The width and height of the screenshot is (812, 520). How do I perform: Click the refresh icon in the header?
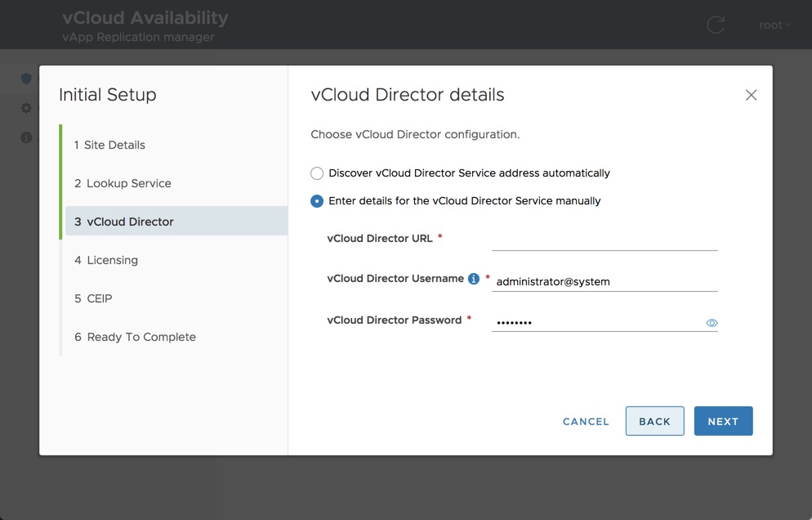(716, 25)
